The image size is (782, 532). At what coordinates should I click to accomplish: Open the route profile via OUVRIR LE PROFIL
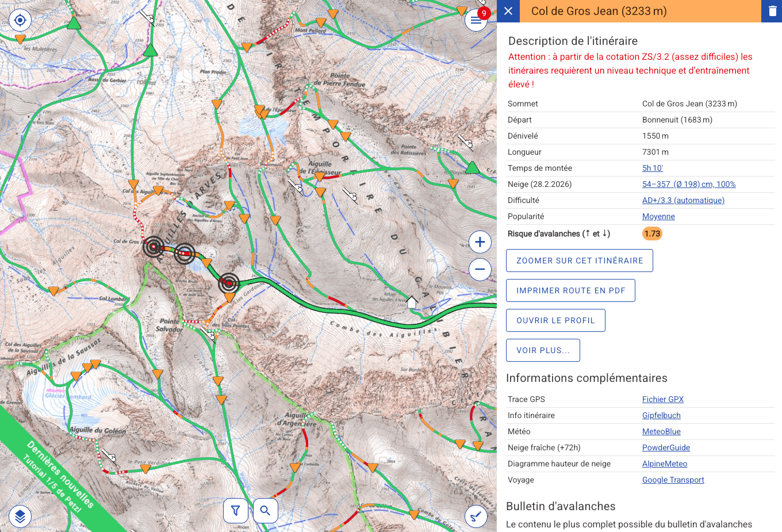(555, 320)
